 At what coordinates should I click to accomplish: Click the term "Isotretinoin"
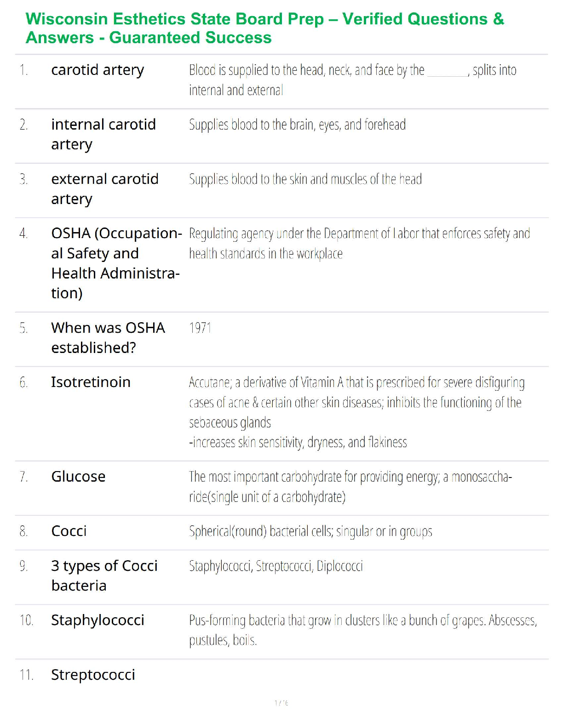tap(91, 382)
